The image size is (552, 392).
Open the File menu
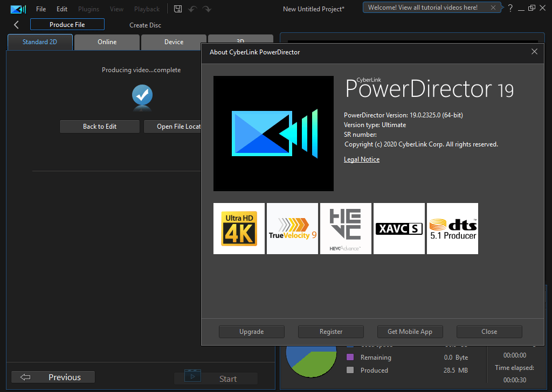tap(41, 9)
